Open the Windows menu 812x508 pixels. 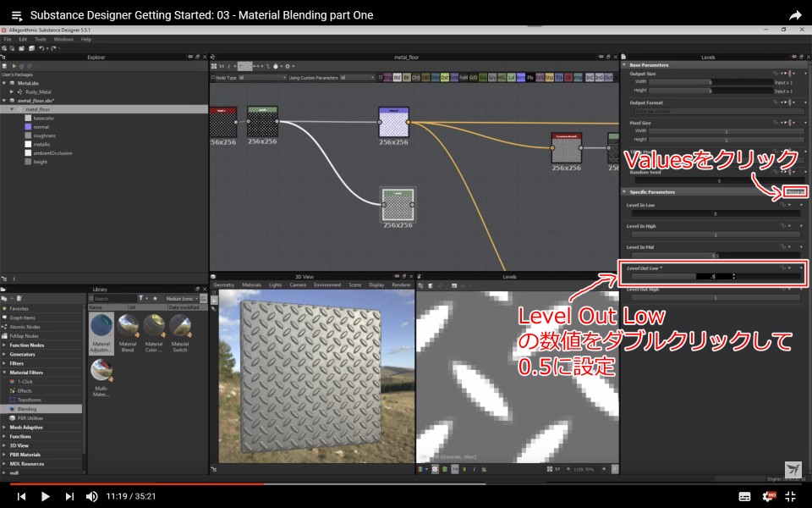coord(63,40)
